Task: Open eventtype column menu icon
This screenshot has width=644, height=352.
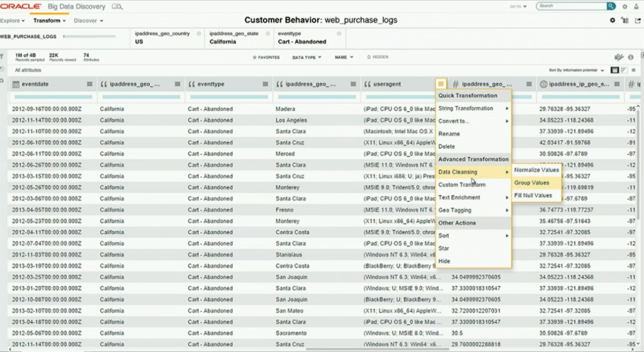Action: click(x=265, y=84)
